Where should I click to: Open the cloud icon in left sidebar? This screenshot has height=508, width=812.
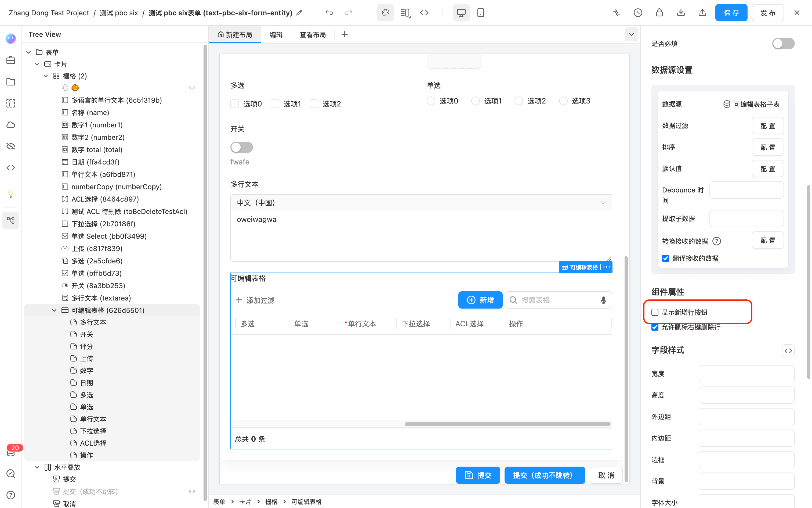(11, 125)
